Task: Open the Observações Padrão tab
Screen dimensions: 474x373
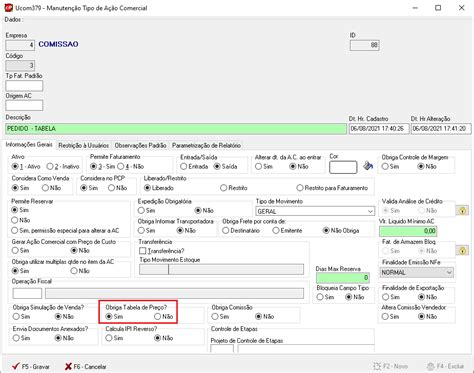Action: coord(140,145)
